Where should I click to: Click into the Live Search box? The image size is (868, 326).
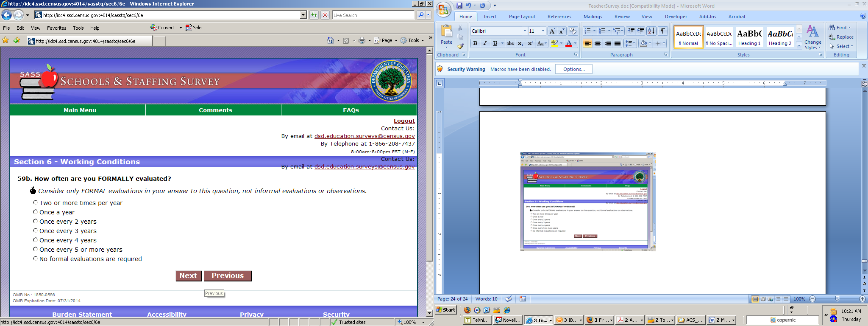pyautogui.click(x=373, y=15)
